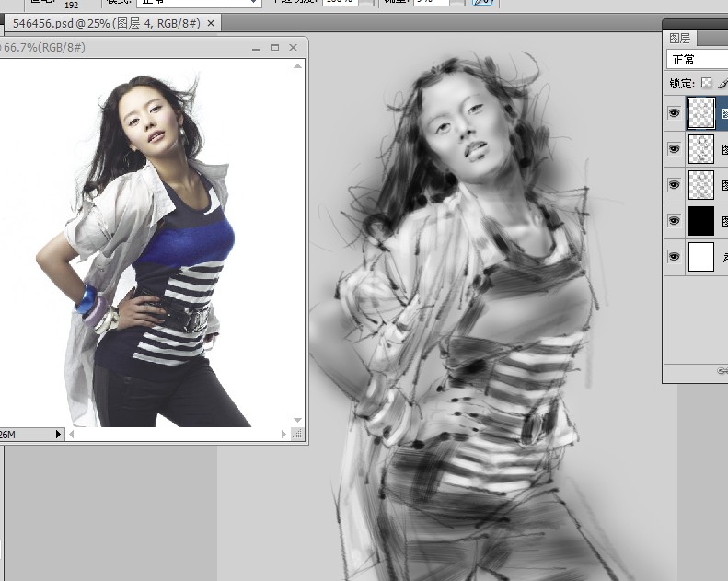Select the white background layer thumbnail
This screenshot has width=728, height=581.
(x=701, y=257)
